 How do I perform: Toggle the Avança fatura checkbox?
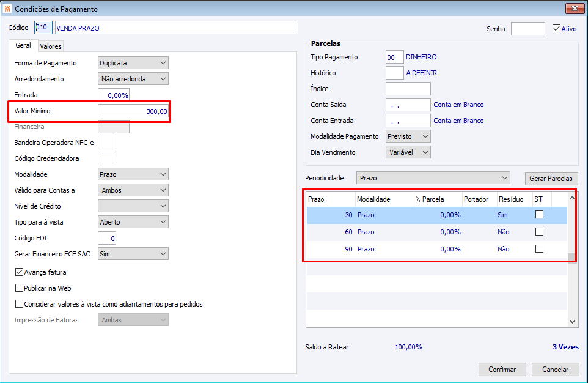[x=19, y=272]
